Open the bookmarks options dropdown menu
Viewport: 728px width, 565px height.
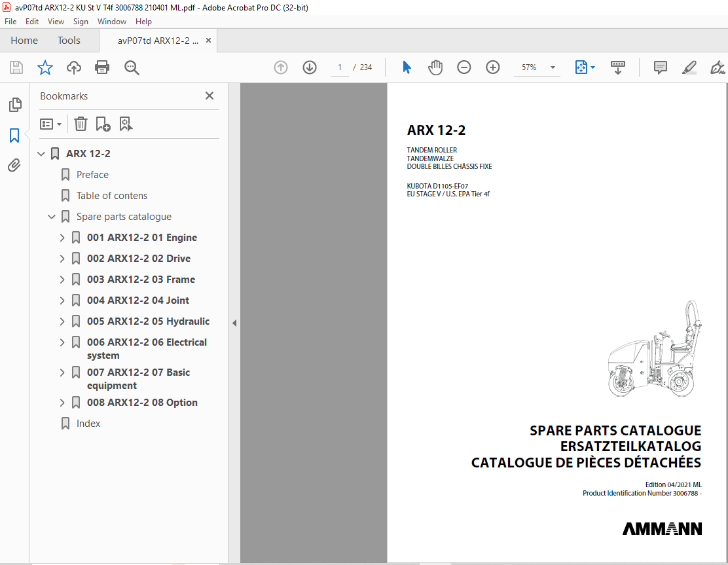pyautogui.click(x=50, y=124)
